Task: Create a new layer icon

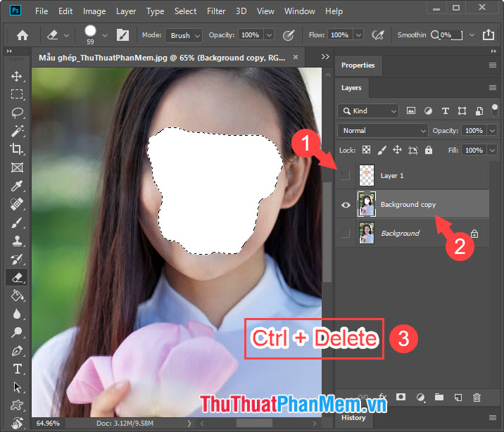Action: tap(458, 398)
